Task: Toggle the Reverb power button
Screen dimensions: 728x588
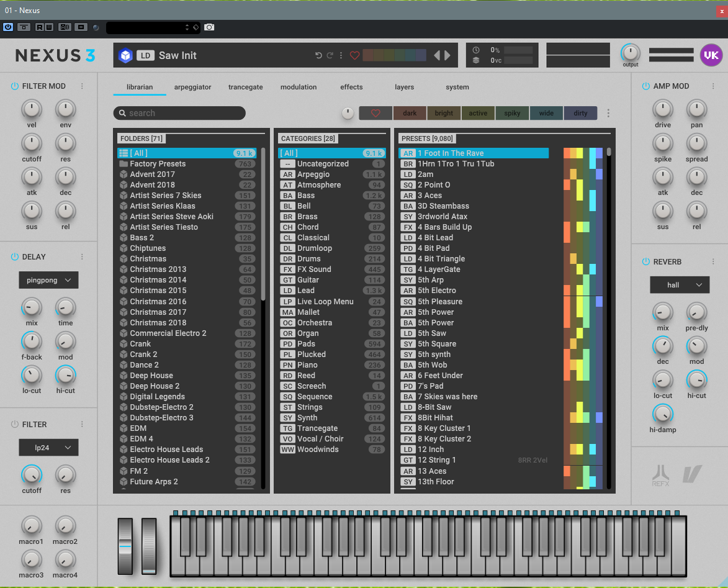Action: click(x=645, y=262)
